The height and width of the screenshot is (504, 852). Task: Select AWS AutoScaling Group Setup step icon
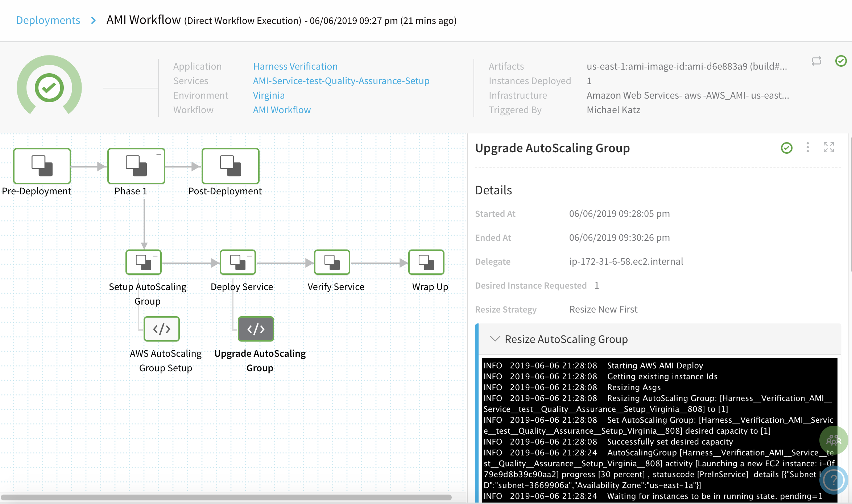pyautogui.click(x=162, y=329)
